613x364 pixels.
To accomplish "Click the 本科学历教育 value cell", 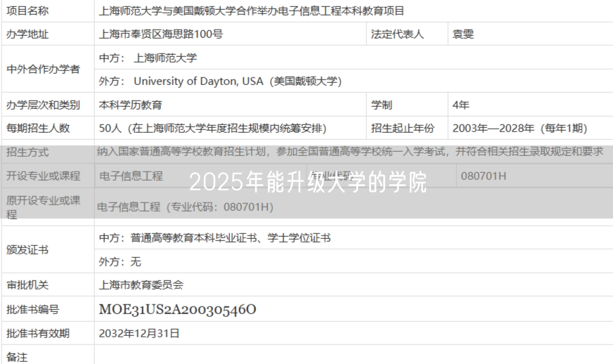I will (x=131, y=105).
